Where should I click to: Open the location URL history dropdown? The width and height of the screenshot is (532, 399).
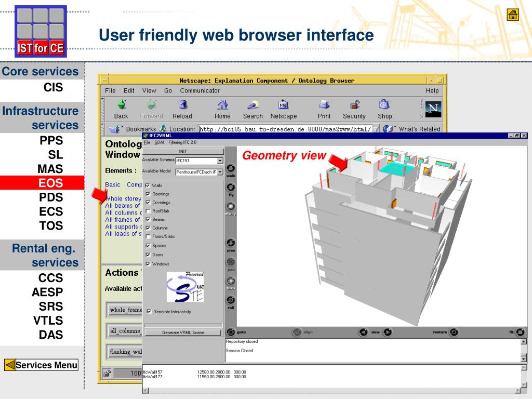(x=376, y=129)
